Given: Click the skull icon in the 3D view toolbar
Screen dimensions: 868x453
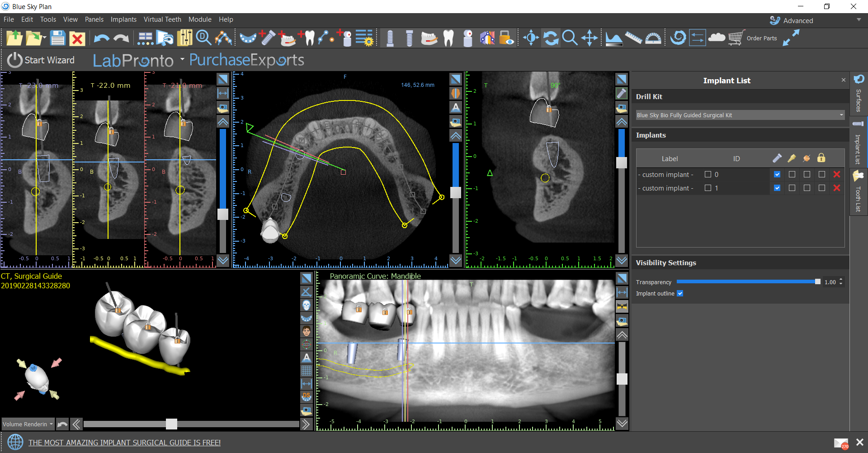Looking at the screenshot, I should click(x=307, y=305).
